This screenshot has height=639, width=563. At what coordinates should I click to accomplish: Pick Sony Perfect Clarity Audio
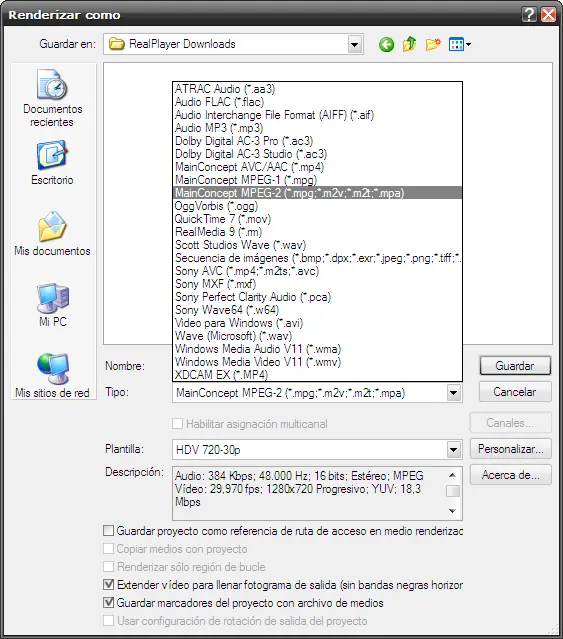click(x=317, y=297)
